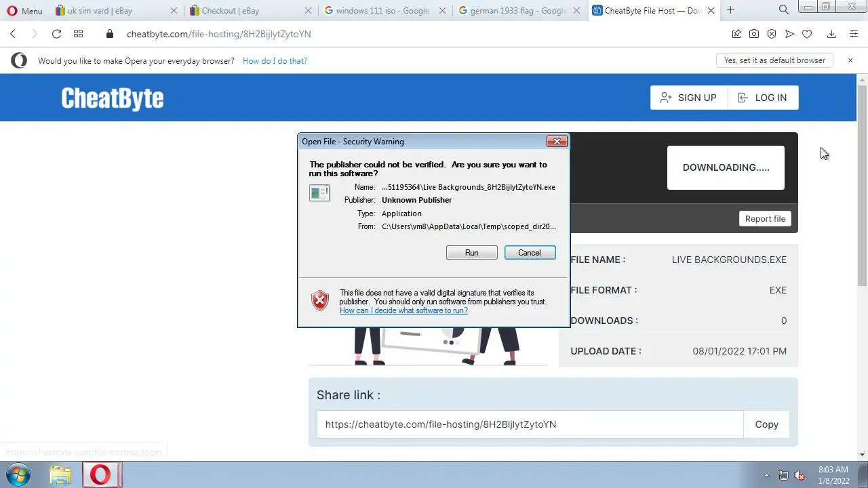
Task: Click Run in the Security Warning dialog
Action: coord(471,253)
